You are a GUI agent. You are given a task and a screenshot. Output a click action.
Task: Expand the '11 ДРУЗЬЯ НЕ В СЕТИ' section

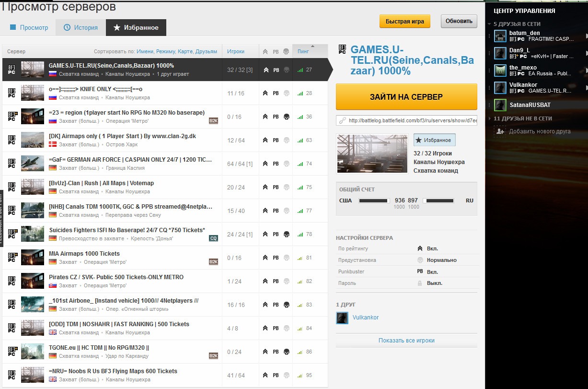pos(489,118)
